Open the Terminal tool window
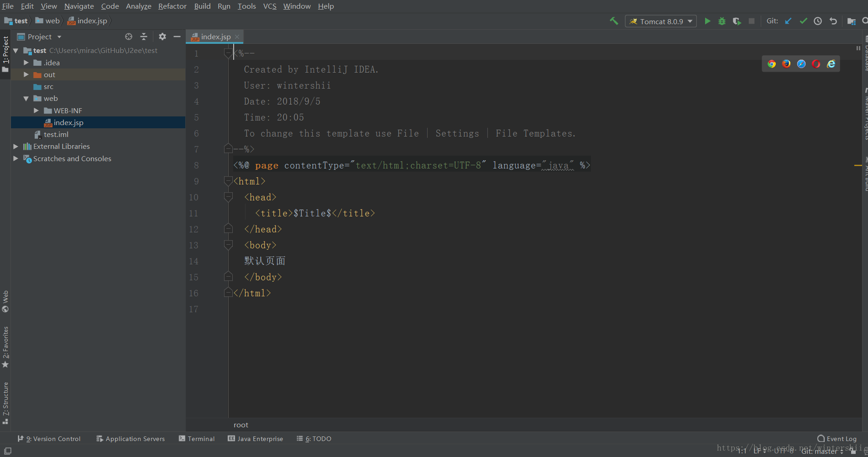Viewport: 868px width, 457px height. pyautogui.click(x=197, y=439)
